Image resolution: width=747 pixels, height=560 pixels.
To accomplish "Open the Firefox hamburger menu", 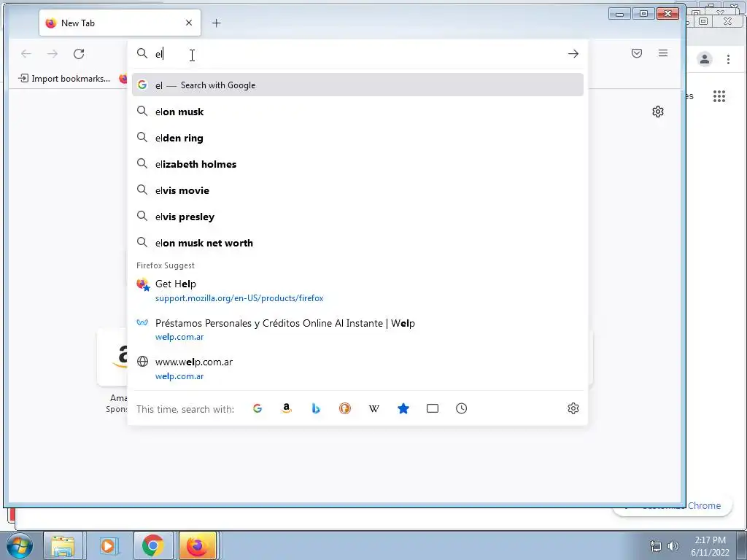I will (663, 53).
